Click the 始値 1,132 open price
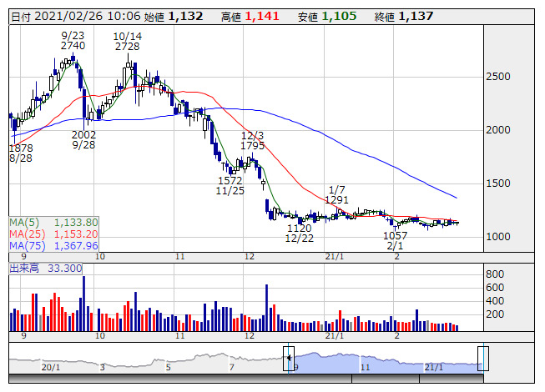Viewport: 545px width, 392px height. point(174,17)
